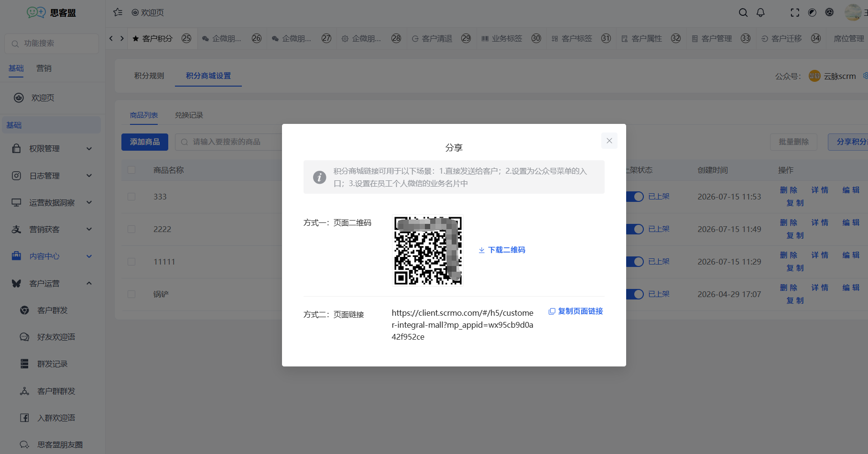Open 好友欢迎语 in the sidebar
Viewport: 868px width, 454px height.
click(x=53, y=337)
